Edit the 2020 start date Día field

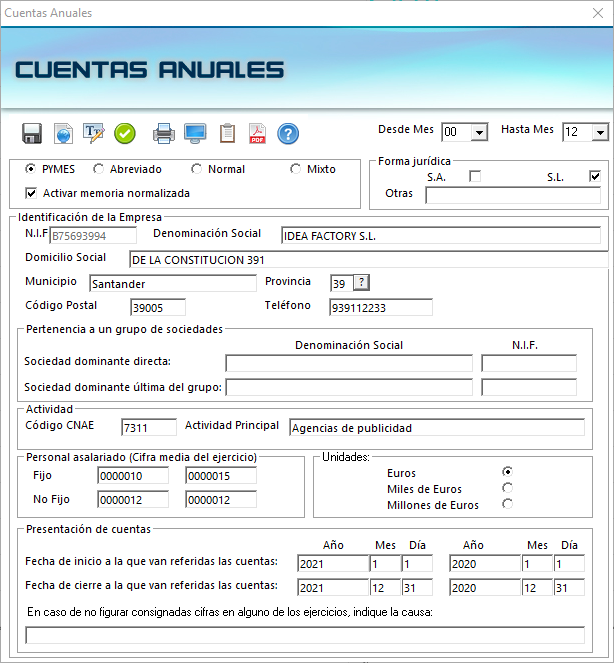[569, 564]
